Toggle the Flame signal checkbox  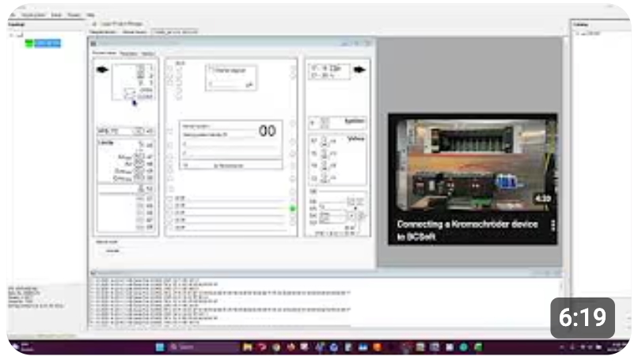[211, 70]
